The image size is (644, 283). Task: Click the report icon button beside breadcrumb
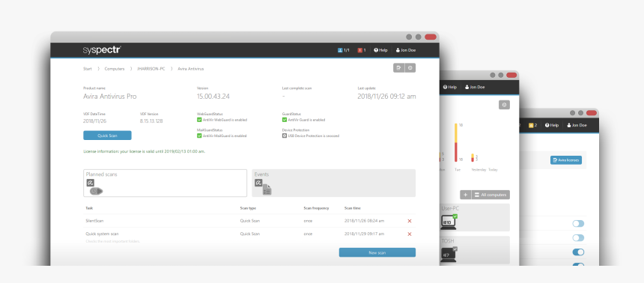pos(399,68)
